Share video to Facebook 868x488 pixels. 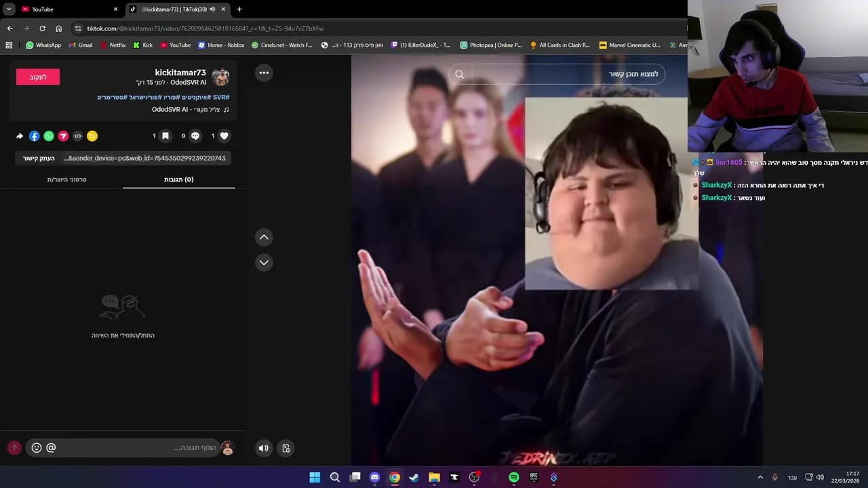tap(35, 136)
